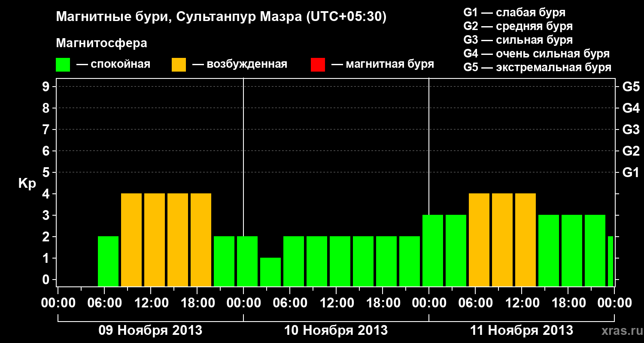Click the G3 label on the right axis

(x=631, y=129)
